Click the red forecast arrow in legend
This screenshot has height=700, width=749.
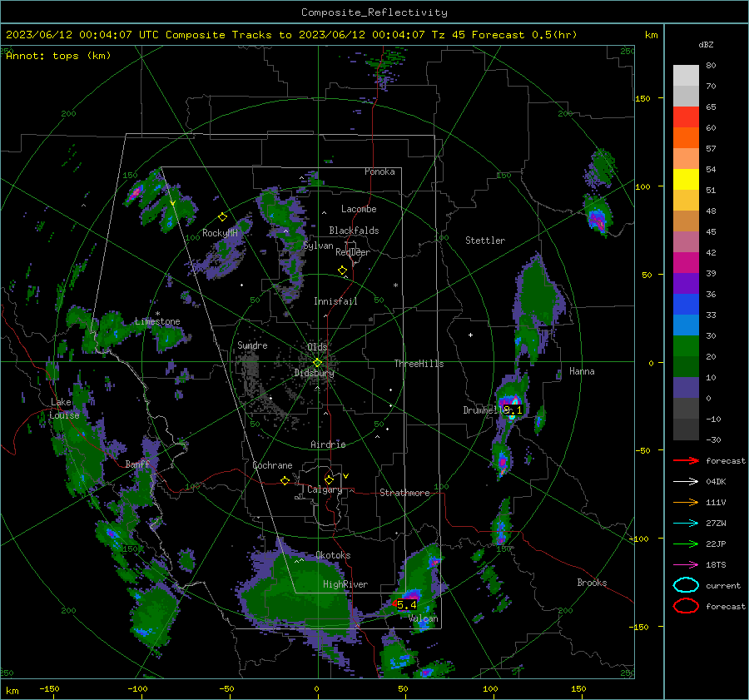click(686, 460)
